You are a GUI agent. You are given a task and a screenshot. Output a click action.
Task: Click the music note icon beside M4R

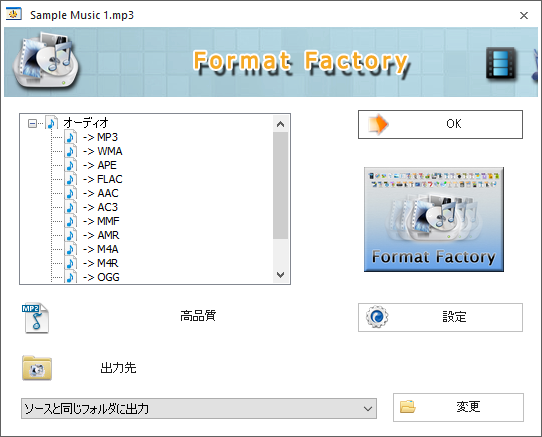[x=71, y=263]
